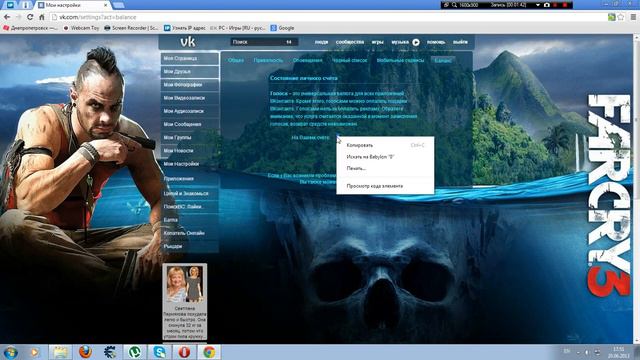Close the 'Мои настройки' tab

[106, 5]
